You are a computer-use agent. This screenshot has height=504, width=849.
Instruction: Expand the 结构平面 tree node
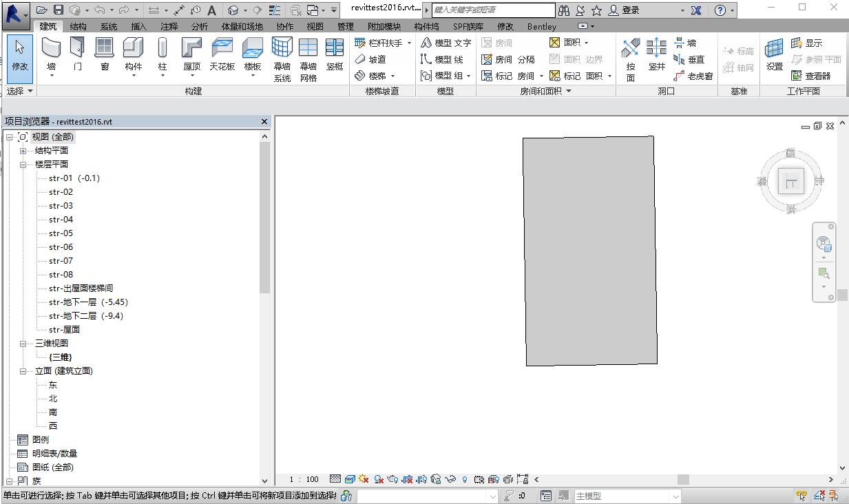[x=23, y=151]
